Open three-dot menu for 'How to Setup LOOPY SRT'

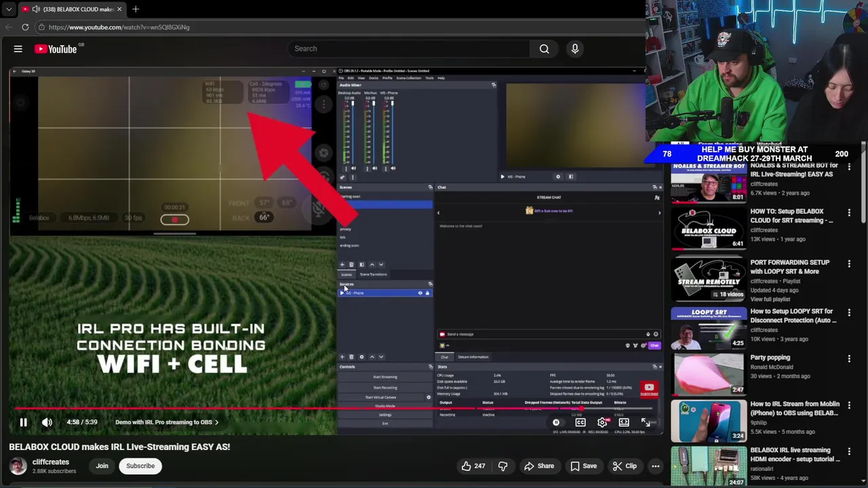click(849, 312)
